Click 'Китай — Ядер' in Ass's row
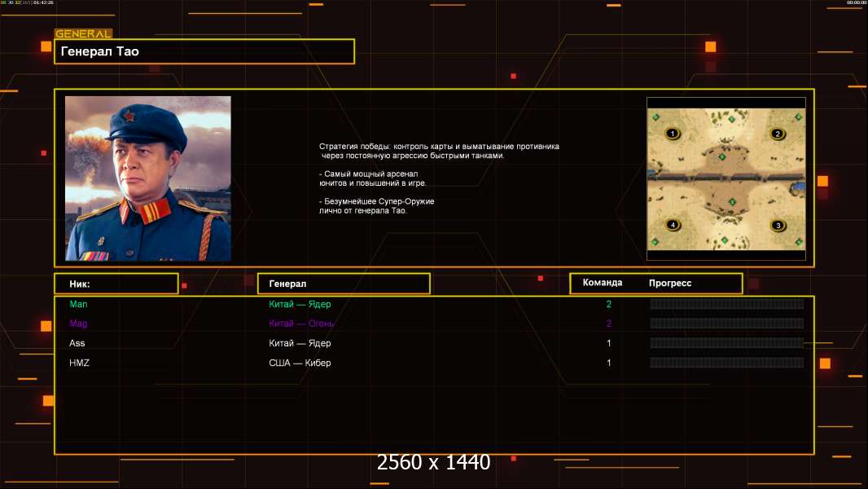 300,343
